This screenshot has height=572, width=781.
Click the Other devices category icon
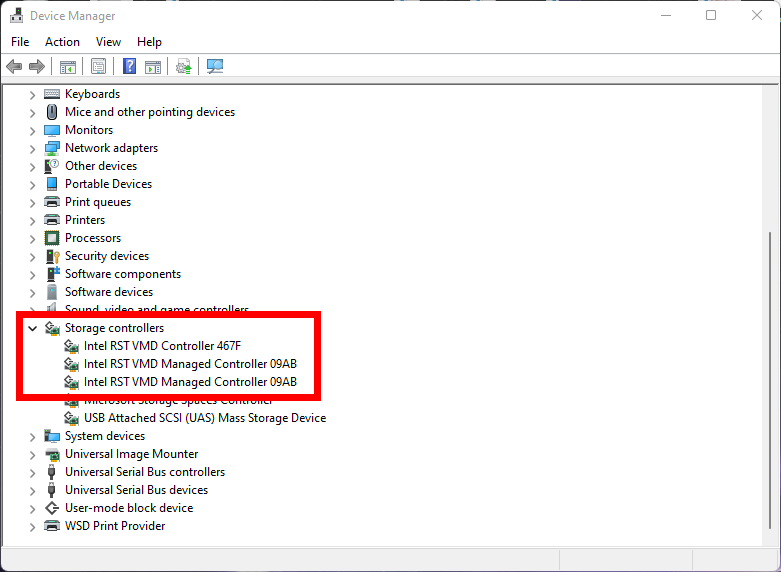pyautogui.click(x=52, y=166)
